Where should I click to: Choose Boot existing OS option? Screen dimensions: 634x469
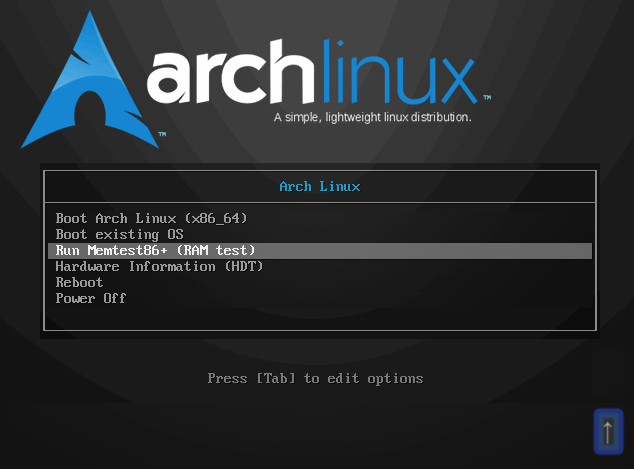[x=319, y=234]
